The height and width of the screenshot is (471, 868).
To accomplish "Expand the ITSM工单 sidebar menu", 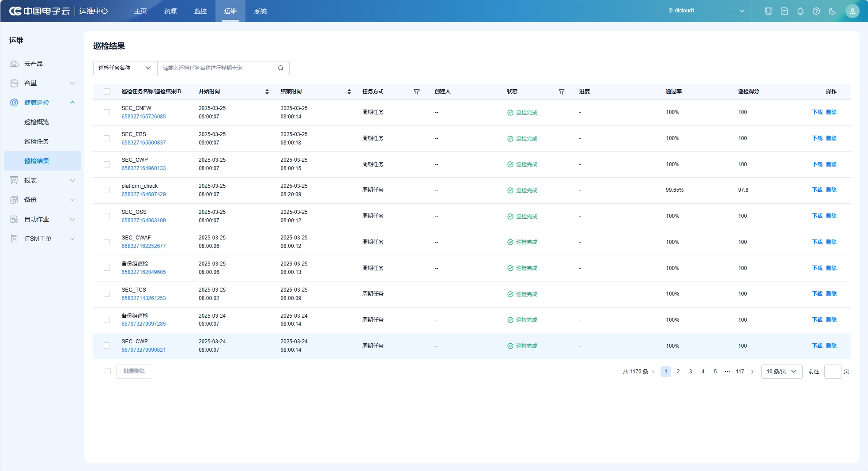I will (x=72, y=239).
